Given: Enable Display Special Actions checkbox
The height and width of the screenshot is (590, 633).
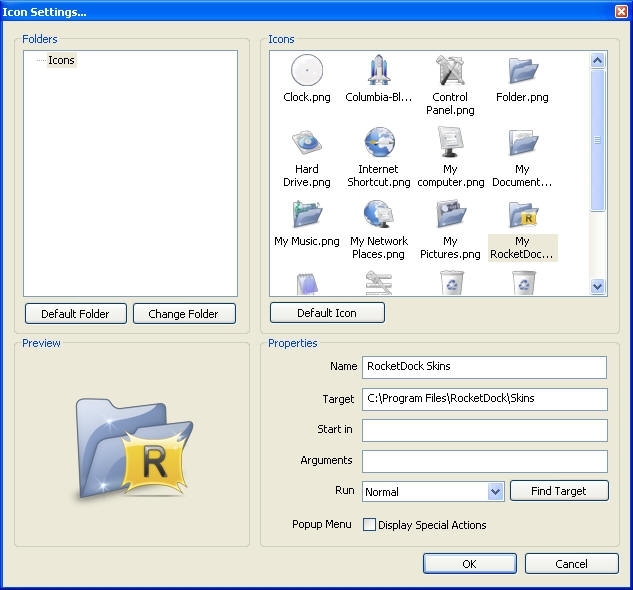Looking at the screenshot, I should 369,525.
